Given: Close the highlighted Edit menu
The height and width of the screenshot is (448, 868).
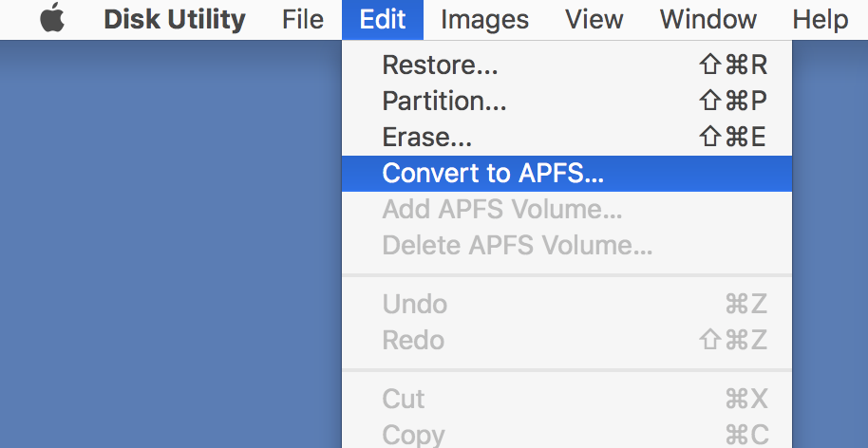Looking at the screenshot, I should click(x=383, y=20).
